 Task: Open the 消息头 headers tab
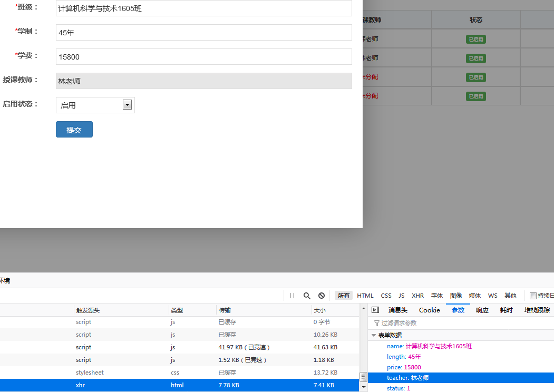(398, 310)
